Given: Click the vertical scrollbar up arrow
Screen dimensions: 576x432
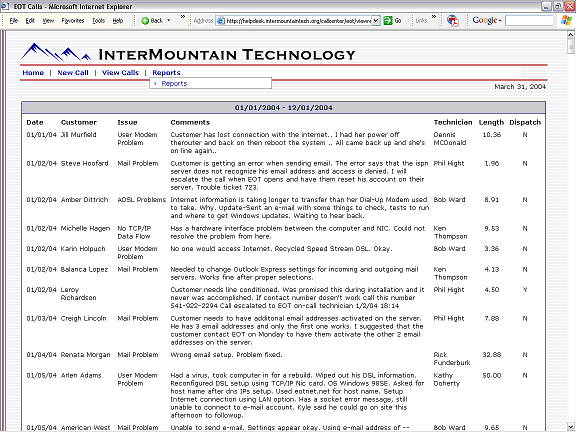Looking at the screenshot, I should point(570,35).
